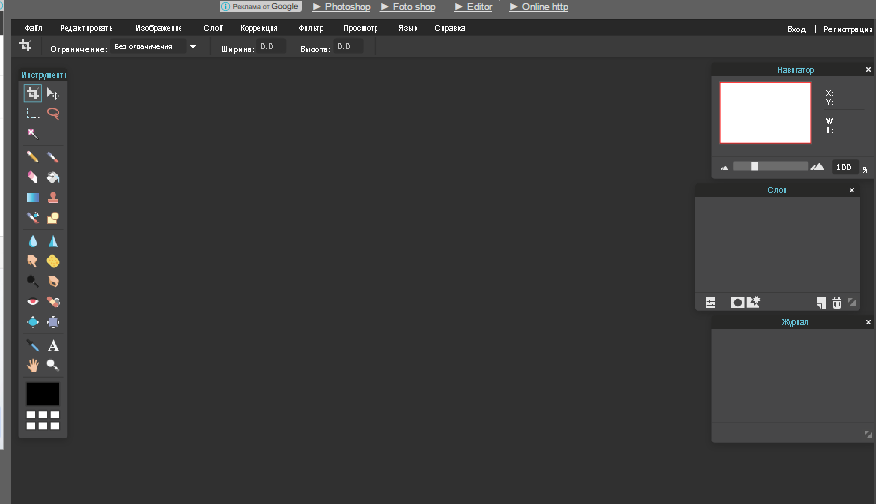The image size is (876, 504).
Task: Choose the Lasso tool
Action: (x=53, y=113)
